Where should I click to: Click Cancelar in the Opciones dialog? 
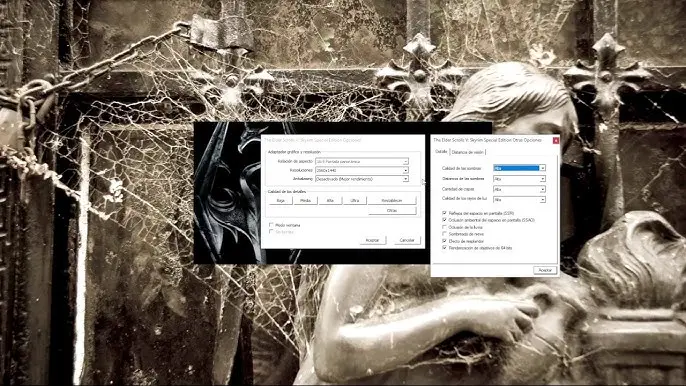[x=407, y=240]
